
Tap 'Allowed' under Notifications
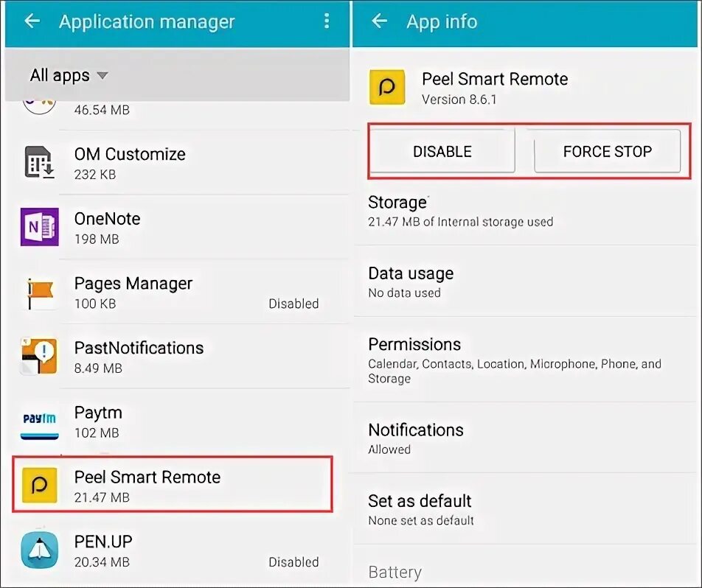[389, 449]
